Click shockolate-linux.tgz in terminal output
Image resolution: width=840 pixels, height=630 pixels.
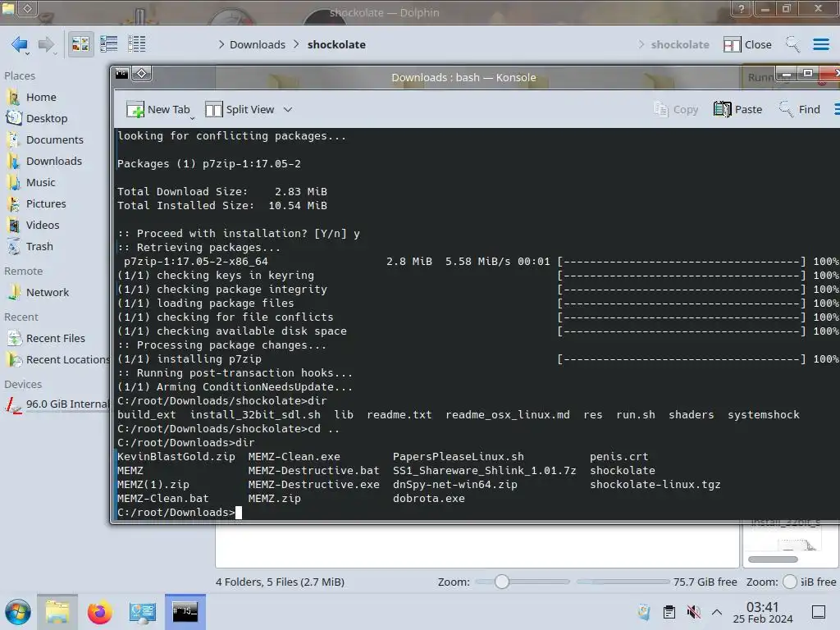pos(655,485)
